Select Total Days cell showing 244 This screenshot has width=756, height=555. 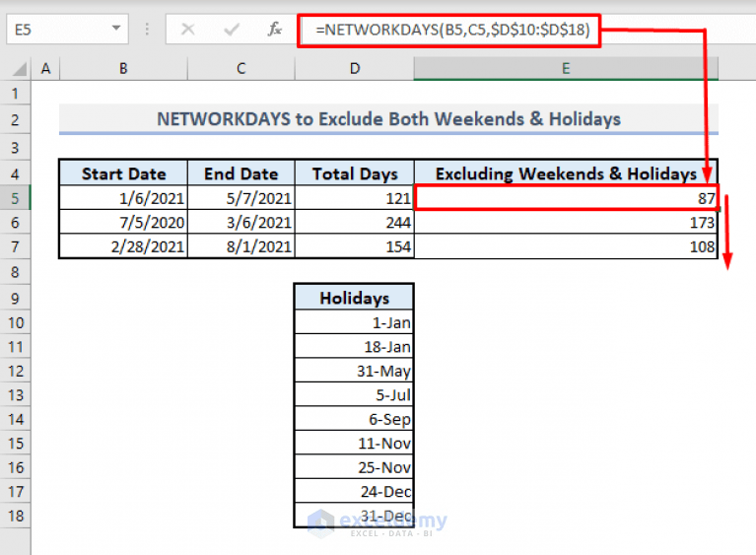pos(355,222)
